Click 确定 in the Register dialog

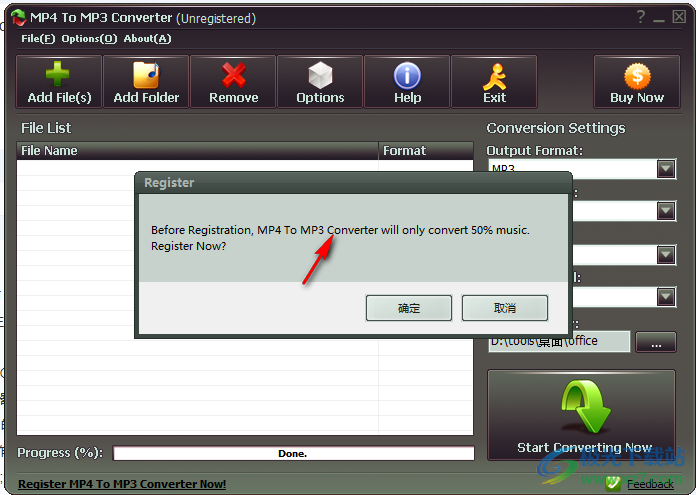409,308
